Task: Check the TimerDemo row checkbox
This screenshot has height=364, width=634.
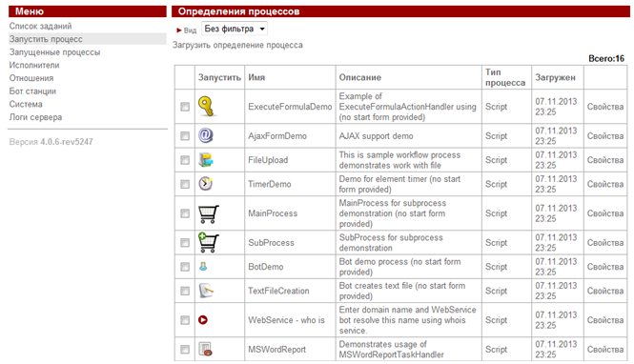Action: click(x=185, y=184)
